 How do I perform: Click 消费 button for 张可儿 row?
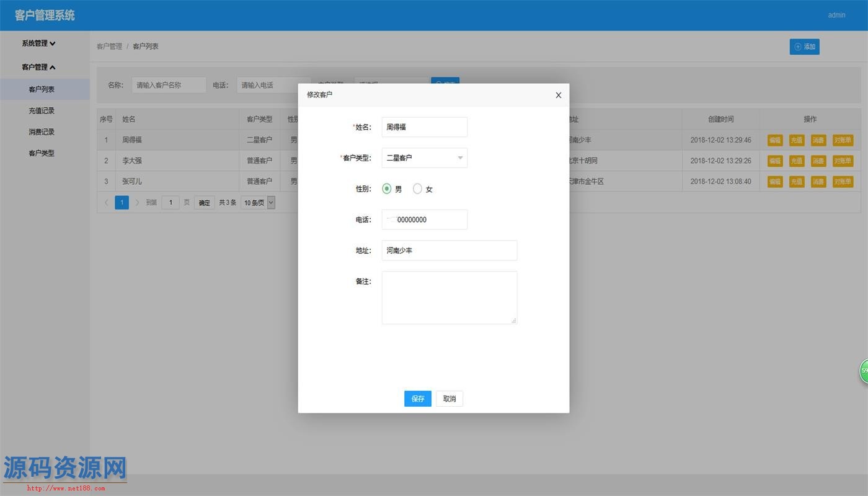point(818,182)
